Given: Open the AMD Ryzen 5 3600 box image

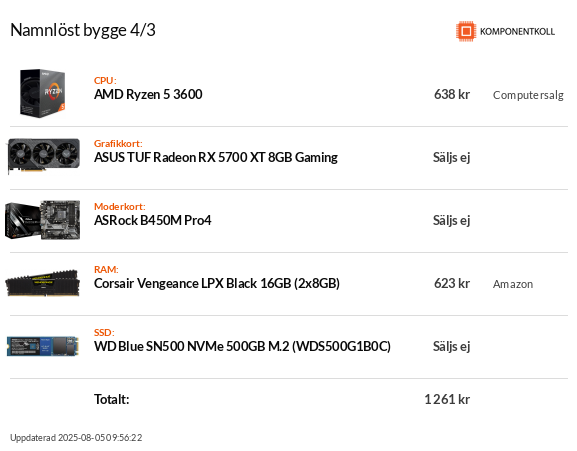Looking at the screenshot, I should coord(43,93).
